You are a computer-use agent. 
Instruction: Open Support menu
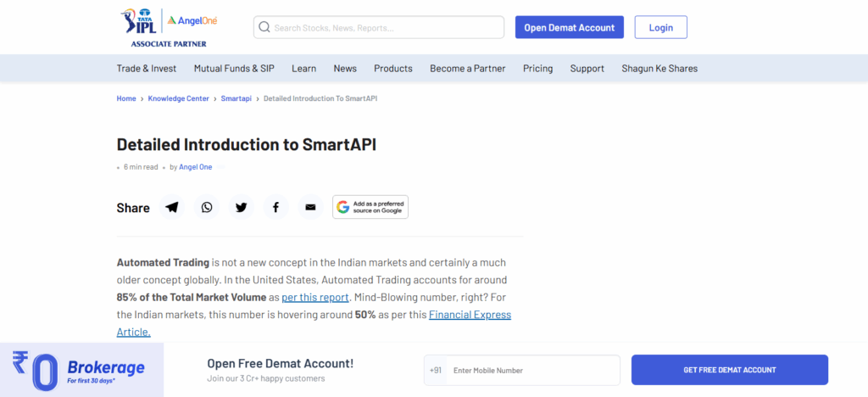[587, 69]
